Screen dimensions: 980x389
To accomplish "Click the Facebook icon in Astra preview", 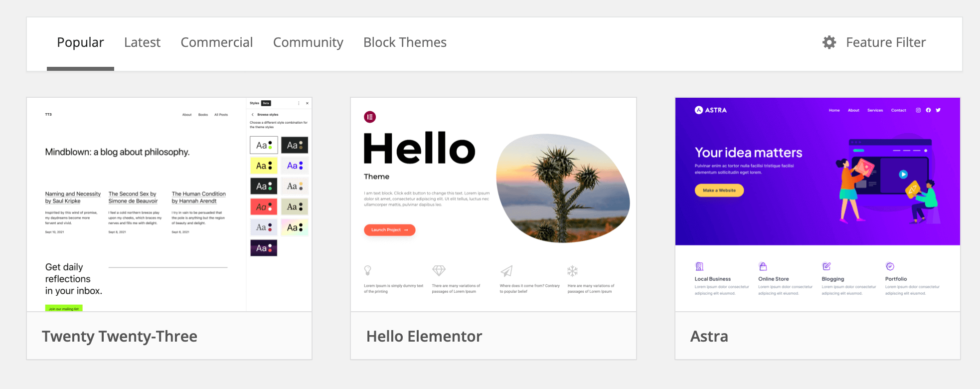I will click(x=928, y=110).
